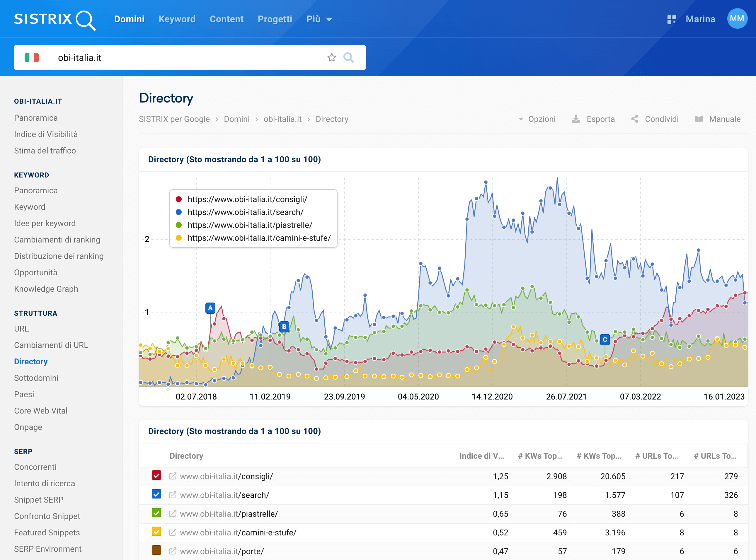Click the Marina user name
This screenshot has height=560, width=756.
[x=700, y=19]
